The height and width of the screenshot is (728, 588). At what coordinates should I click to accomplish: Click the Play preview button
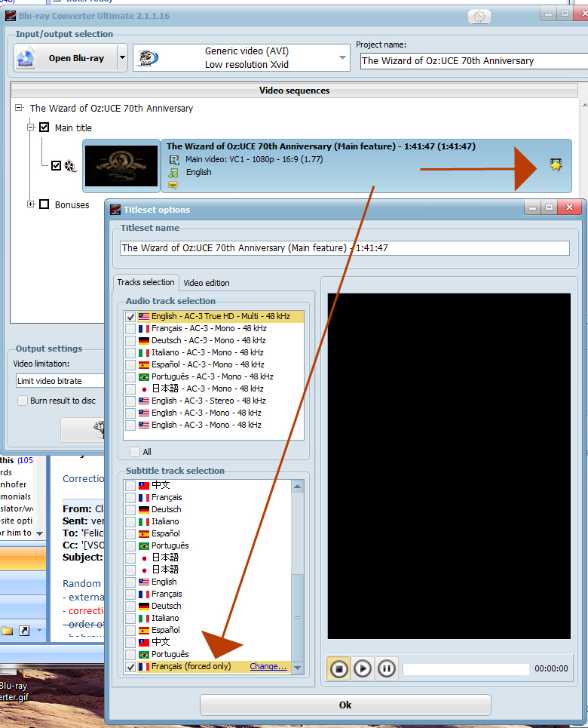[x=363, y=668]
